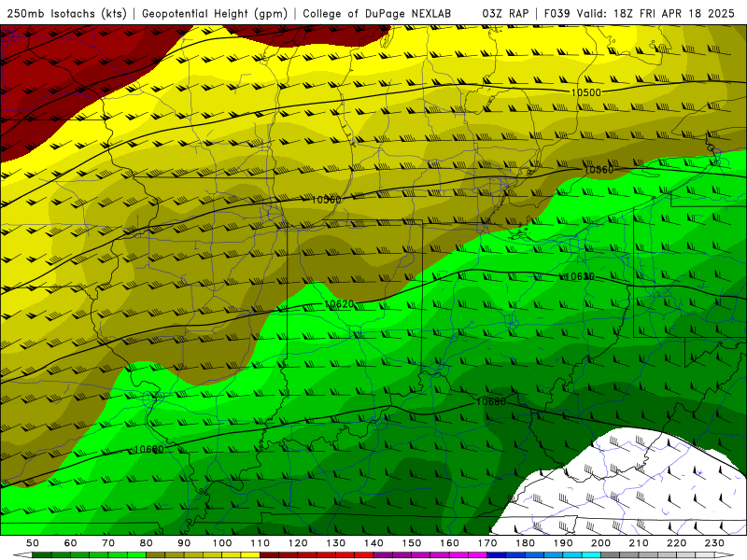Click the 150 knot colorbar label
Viewport: 747px width, 560px height.
click(x=412, y=543)
